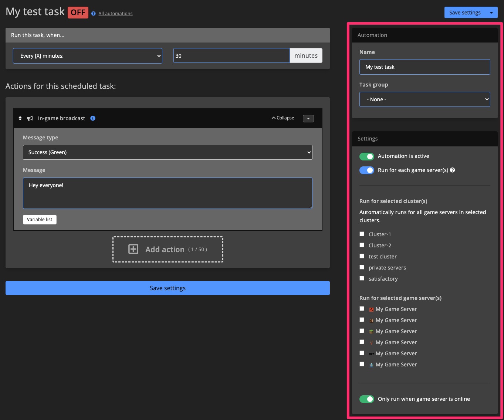
Task: Click the Variable list button
Action: [x=40, y=219]
